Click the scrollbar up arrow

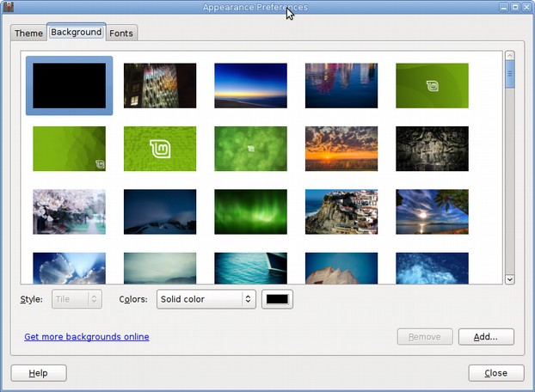[x=510, y=56]
